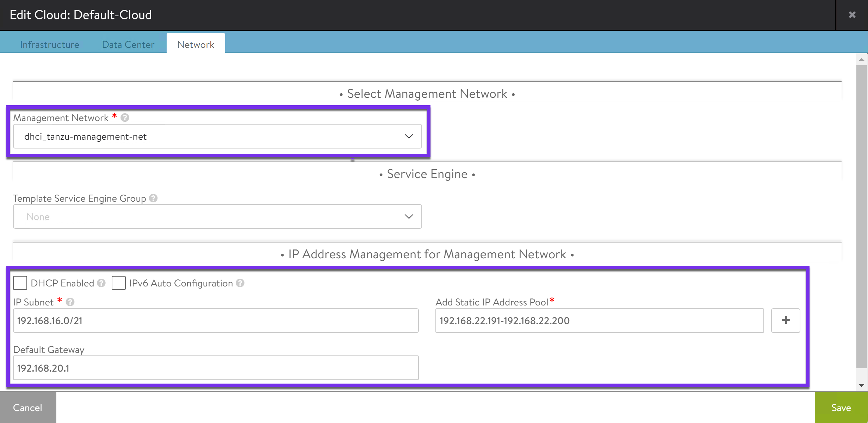Click Template Service Engine Group help icon
This screenshot has width=868, height=423.
[x=153, y=198]
